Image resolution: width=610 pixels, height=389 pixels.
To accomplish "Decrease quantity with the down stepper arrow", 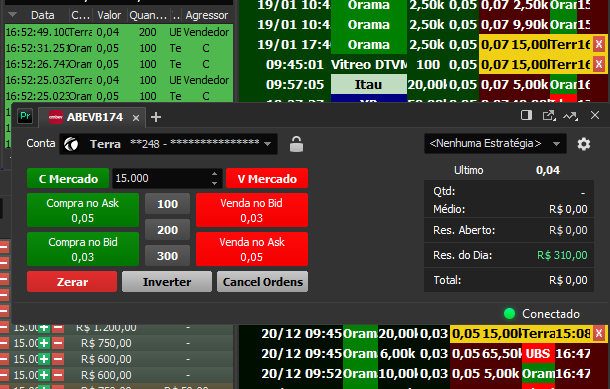I will 215,183.
